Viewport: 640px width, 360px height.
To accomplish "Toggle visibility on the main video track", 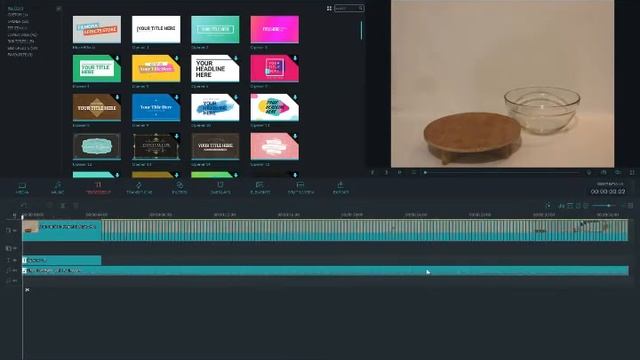I will point(15,230).
